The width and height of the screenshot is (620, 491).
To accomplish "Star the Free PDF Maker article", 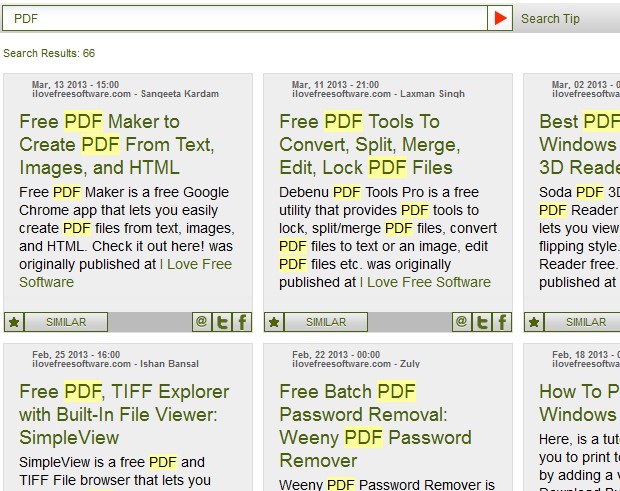I will click(14, 322).
